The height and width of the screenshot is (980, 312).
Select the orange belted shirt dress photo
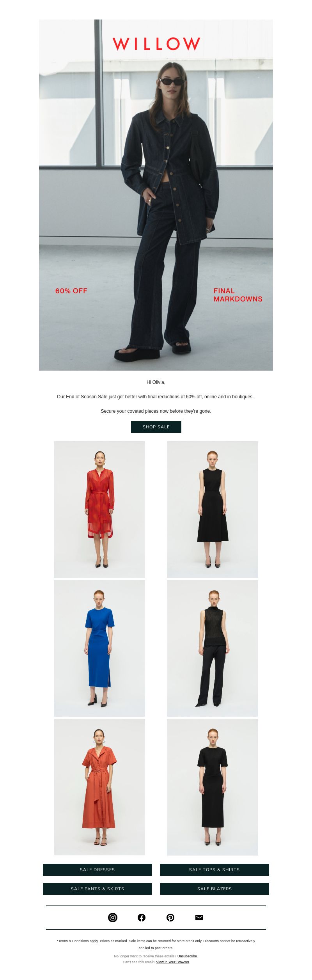pos(99,787)
